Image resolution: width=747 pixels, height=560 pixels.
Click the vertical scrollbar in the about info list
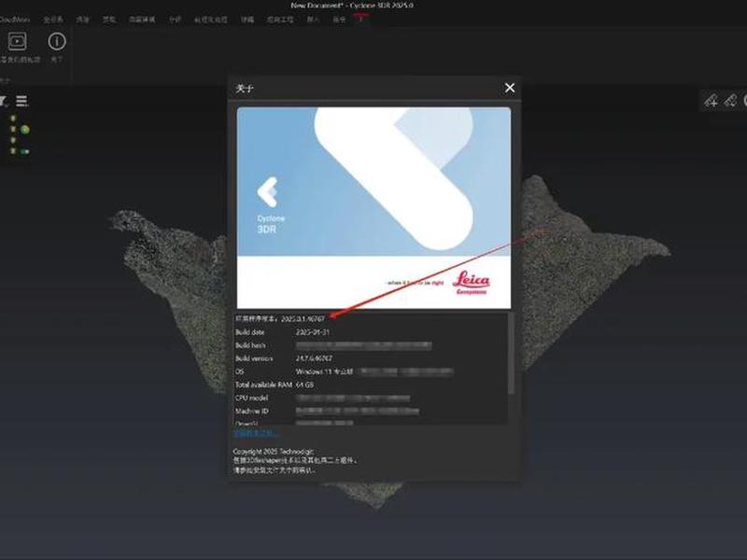[x=511, y=354]
